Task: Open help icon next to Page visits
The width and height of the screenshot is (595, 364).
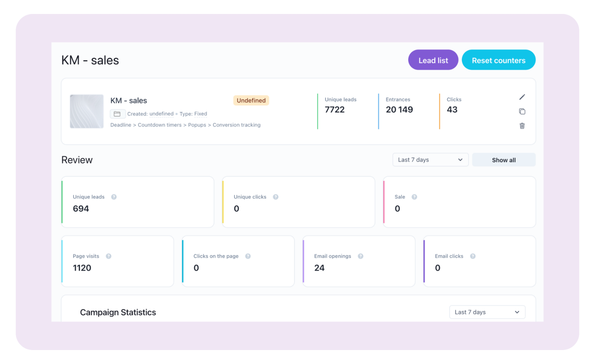Action: pos(108,256)
